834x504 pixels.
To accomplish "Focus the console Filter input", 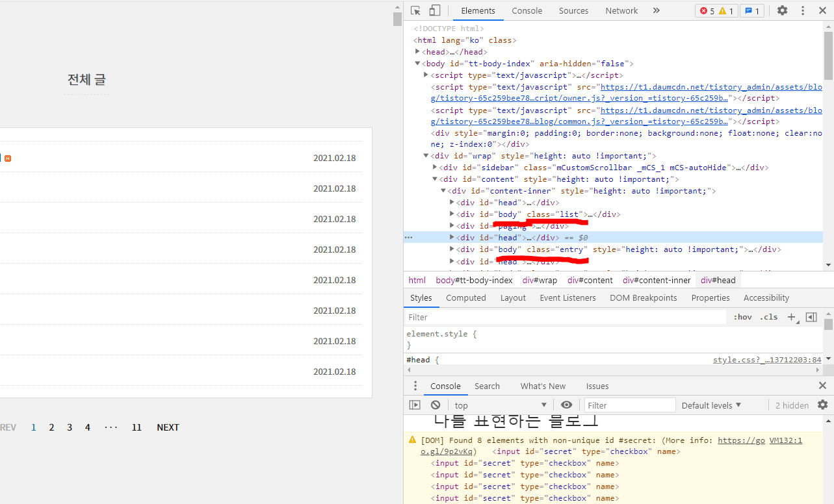I will pyautogui.click(x=629, y=405).
